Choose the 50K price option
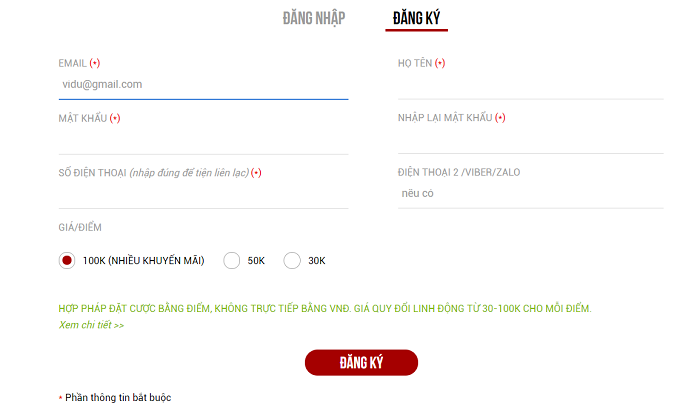700x415 pixels. [x=232, y=261]
